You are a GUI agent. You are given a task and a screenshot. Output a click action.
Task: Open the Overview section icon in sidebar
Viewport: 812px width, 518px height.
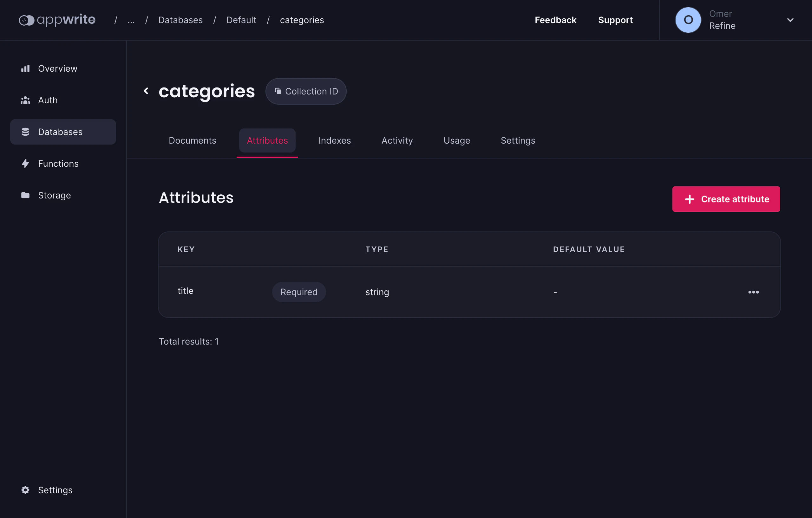click(x=26, y=68)
